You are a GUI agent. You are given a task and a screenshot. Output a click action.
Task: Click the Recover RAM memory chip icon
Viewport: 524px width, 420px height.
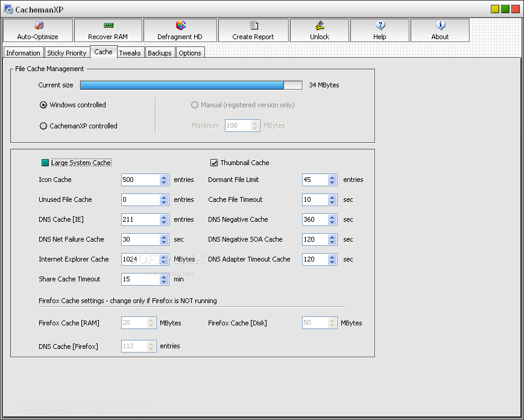click(x=109, y=25)
